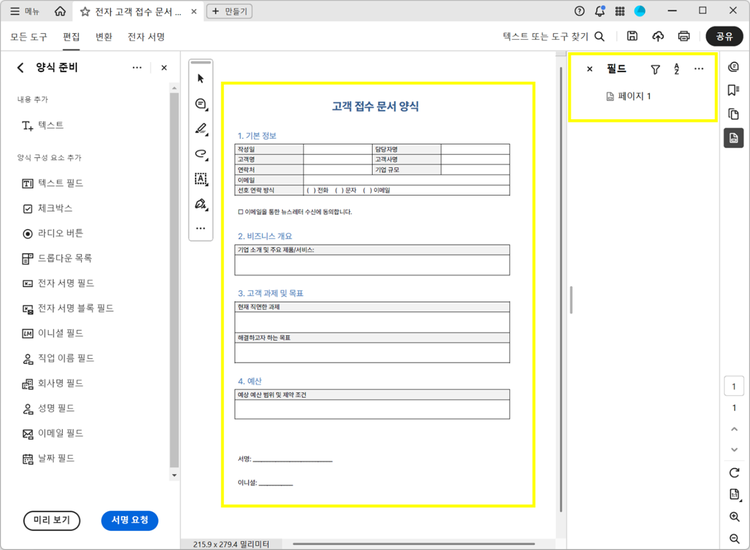Sort fields with the A-Z icon
Image resolution: width=750 pixels, height=550 pixels.
coord(677,69)
